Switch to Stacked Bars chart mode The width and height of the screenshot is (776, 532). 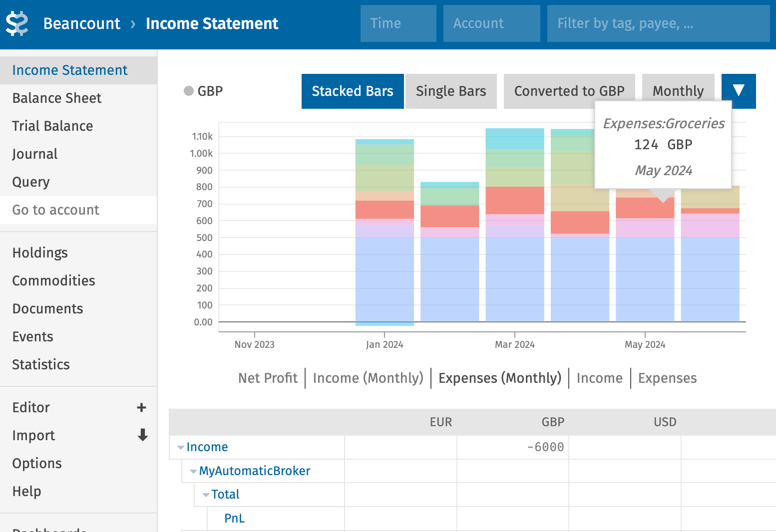[353, 91]
